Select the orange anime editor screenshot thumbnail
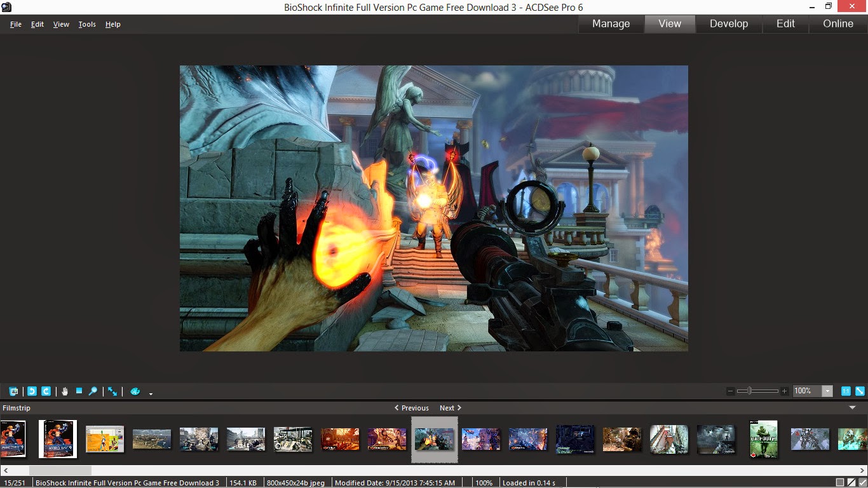 105,439
